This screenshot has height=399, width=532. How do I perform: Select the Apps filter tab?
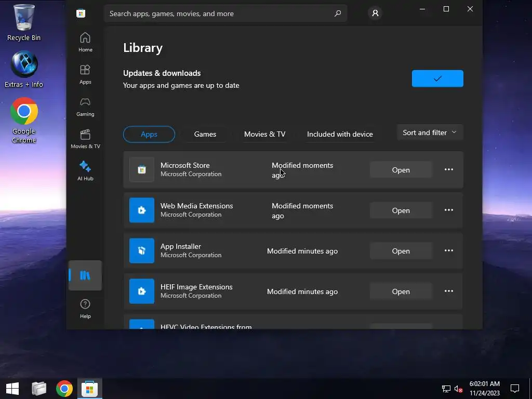149,135
